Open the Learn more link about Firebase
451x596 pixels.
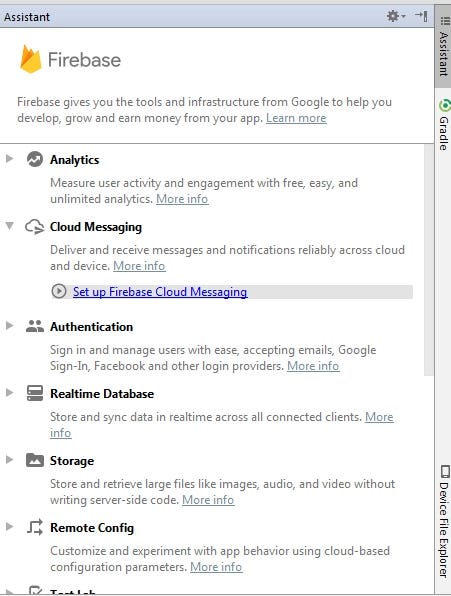296,118
